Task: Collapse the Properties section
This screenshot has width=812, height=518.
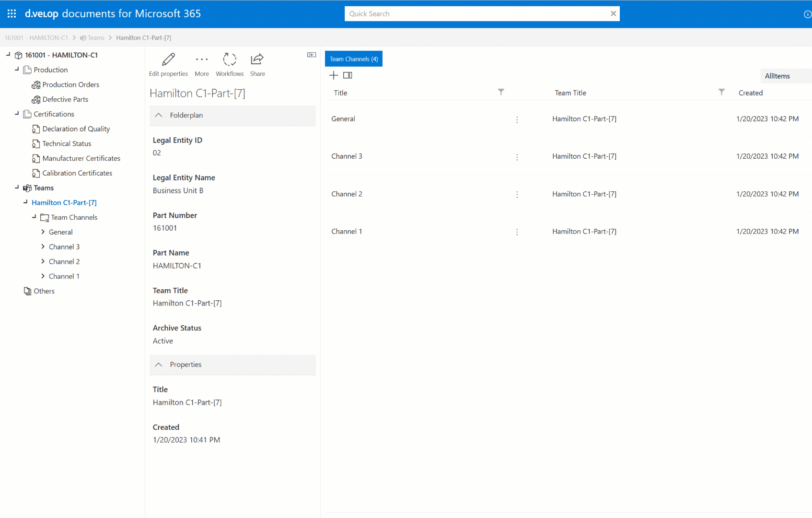Action: point(159,365)
